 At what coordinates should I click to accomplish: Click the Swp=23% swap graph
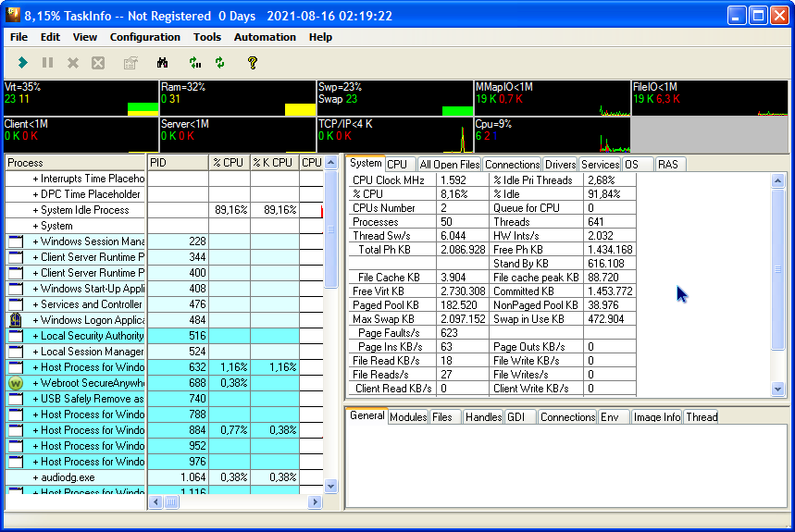[395, 98]
